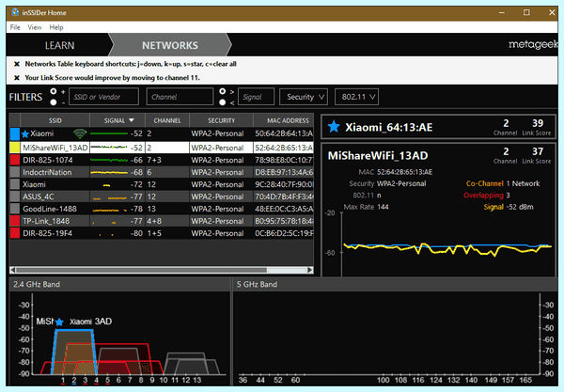
Task: Select the less-than signal filter radio
Action: tap(222, 102)
